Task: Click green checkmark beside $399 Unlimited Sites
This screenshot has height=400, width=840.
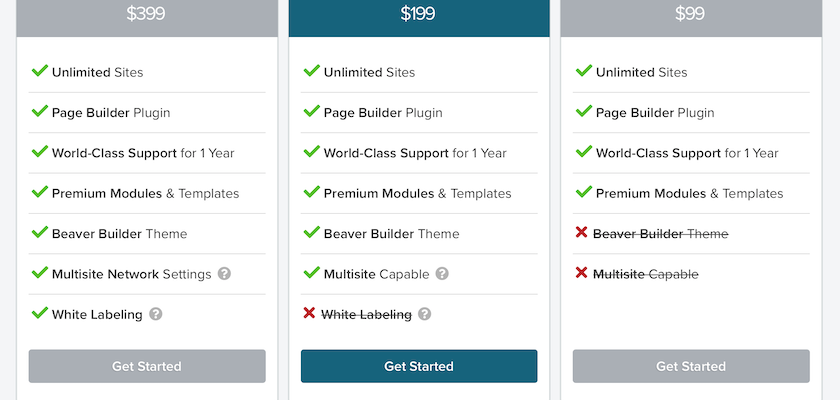Action: [40, 71]
